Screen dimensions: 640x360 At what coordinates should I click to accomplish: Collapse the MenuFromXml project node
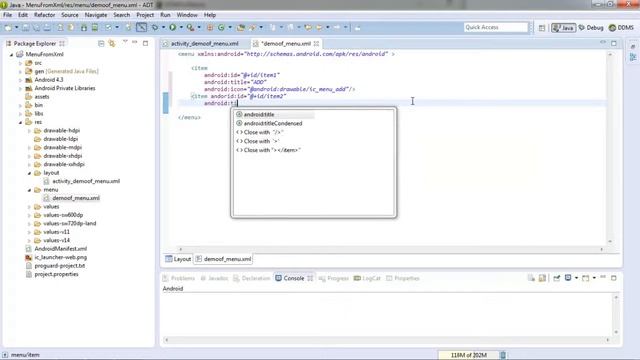(x=11, y=54)
